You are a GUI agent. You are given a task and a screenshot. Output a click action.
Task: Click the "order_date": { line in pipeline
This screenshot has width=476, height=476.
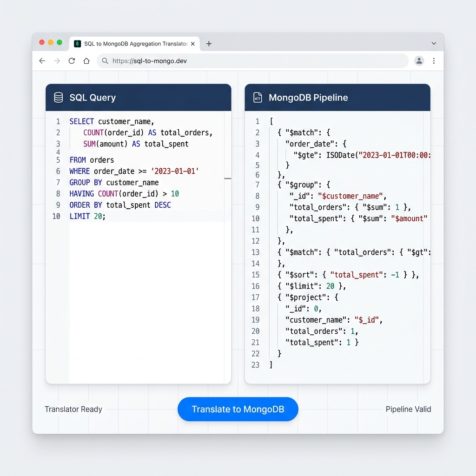click(x=316, y=144)
